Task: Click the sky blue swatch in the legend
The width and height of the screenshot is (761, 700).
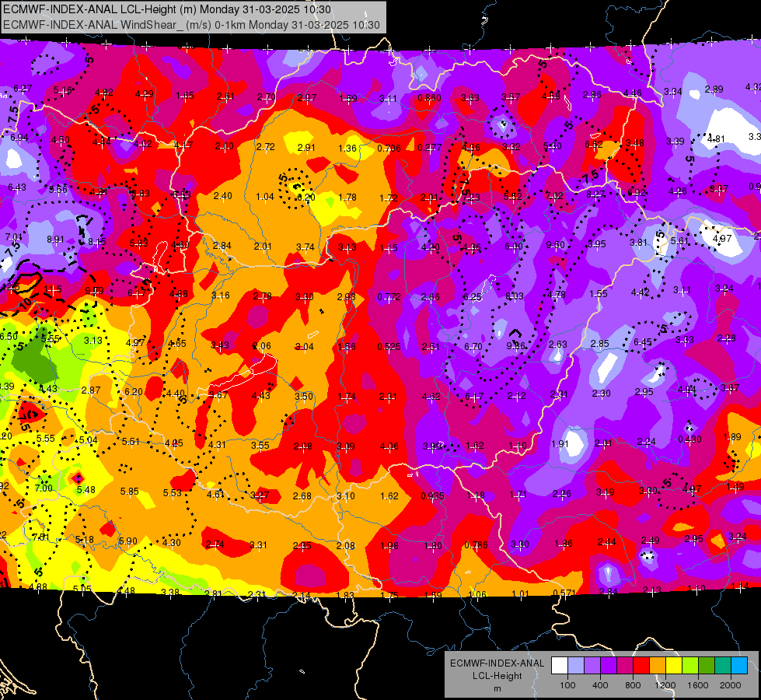Action: coord(739,666)
